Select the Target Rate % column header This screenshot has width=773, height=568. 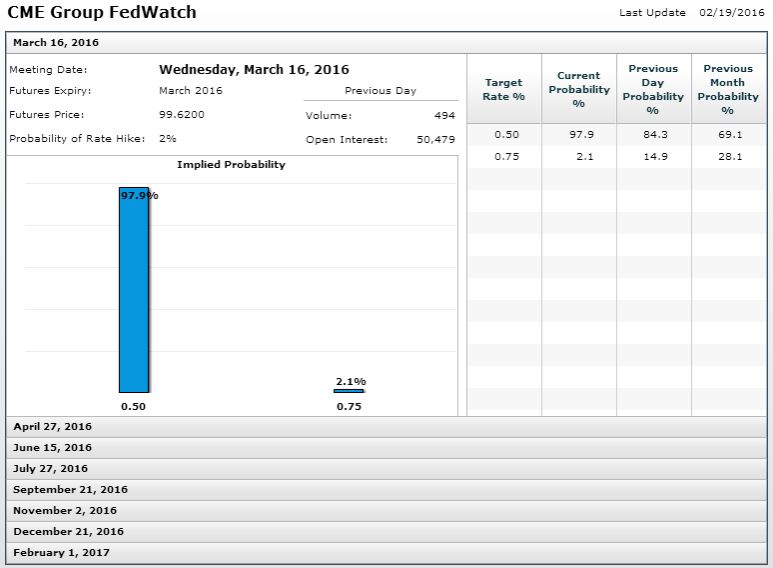pos(504,89)
